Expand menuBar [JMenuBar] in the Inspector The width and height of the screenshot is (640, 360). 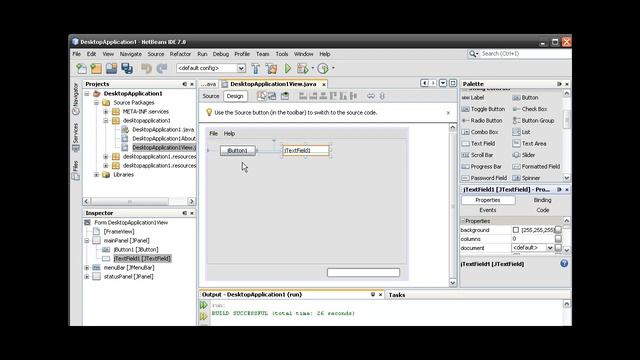pos(87,268)
